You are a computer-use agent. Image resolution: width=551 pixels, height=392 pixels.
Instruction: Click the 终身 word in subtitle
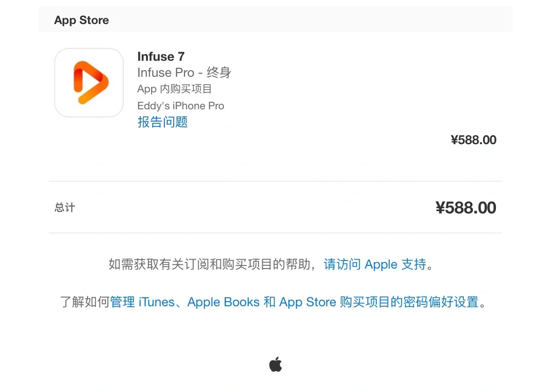click(x=219, y=73)
